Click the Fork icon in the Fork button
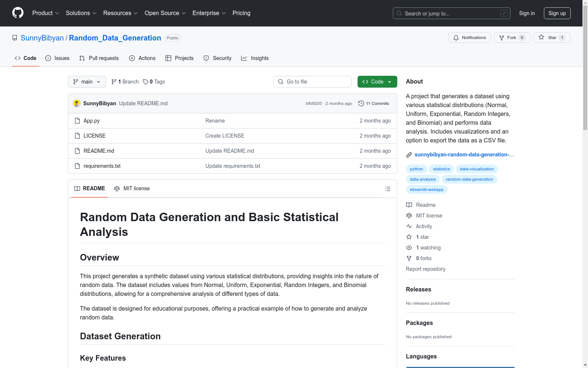Viewport: 588px width, 368px height. (502, 38)
